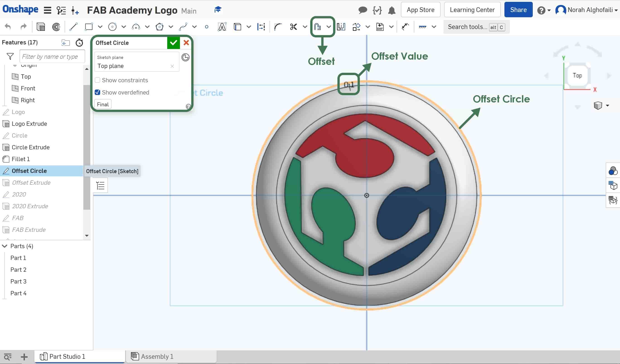This screenshot has height=364, width=620.
Task: Select the Fillet 1 feature
Action: tap(21, 159)
